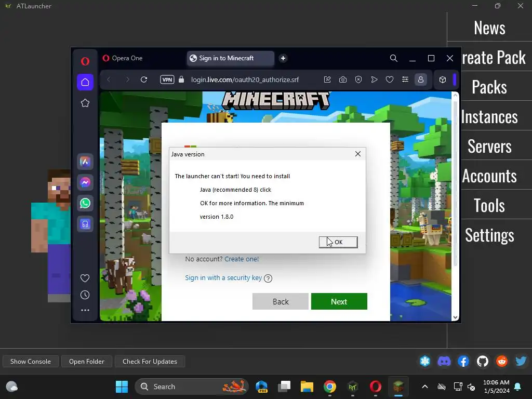The width and height of the screenshot is (532, 399).
Task: Click the Opera tab search magnifier icon
Action: tap(394, 58)
